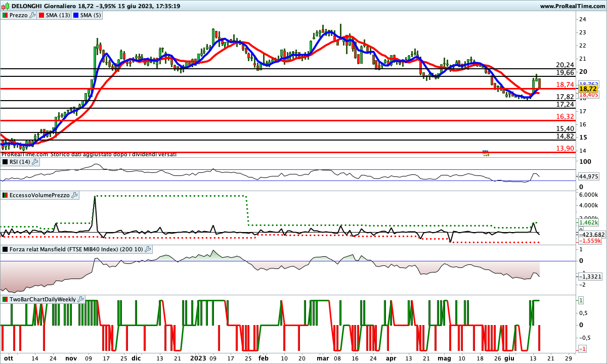Select the SMA (13) indicator label
This screenshot has width=607, height=364.
(58, 15)
